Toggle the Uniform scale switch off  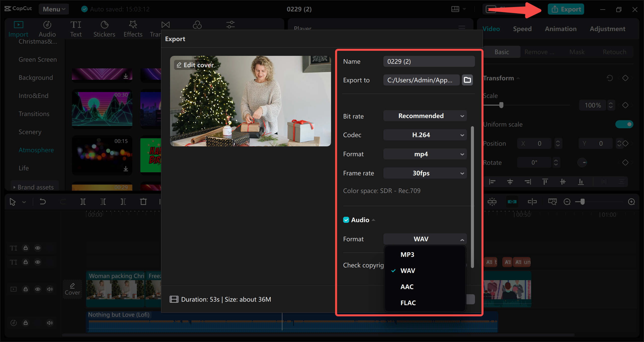[x=624, y=124]
